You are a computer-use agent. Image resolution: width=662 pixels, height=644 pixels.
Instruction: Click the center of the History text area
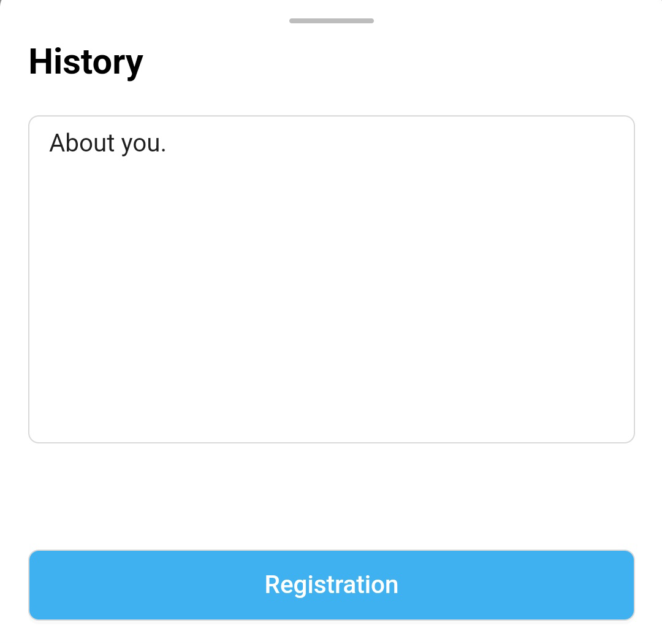[331, 279]
